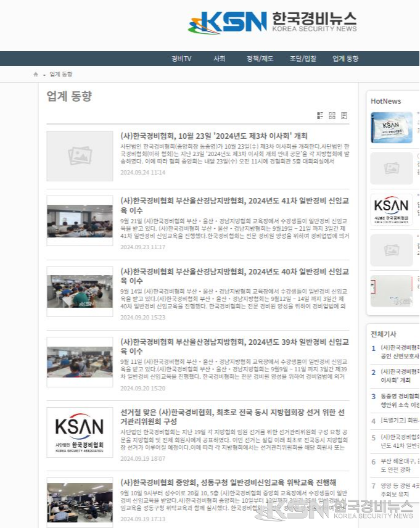This screenshot has height=528, width=420.
Task: Open 전체기사 item 2 이사회 개최
Action: 400,376
